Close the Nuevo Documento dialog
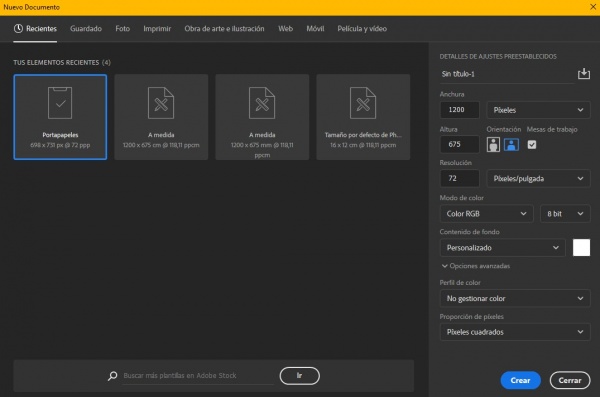 [x=593, y=7]
